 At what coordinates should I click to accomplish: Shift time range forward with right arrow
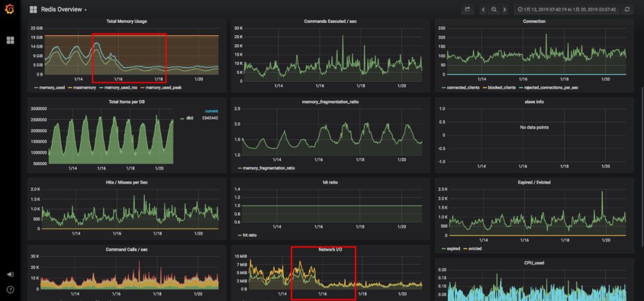pyautogui.click(x=505, y=9)
